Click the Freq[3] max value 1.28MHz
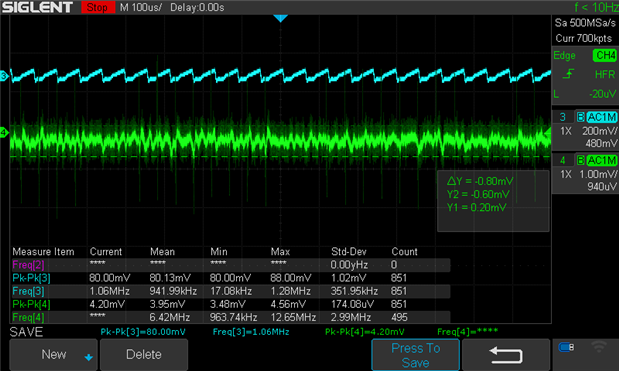This screenshot has height=371, width=619. [290, 291]
